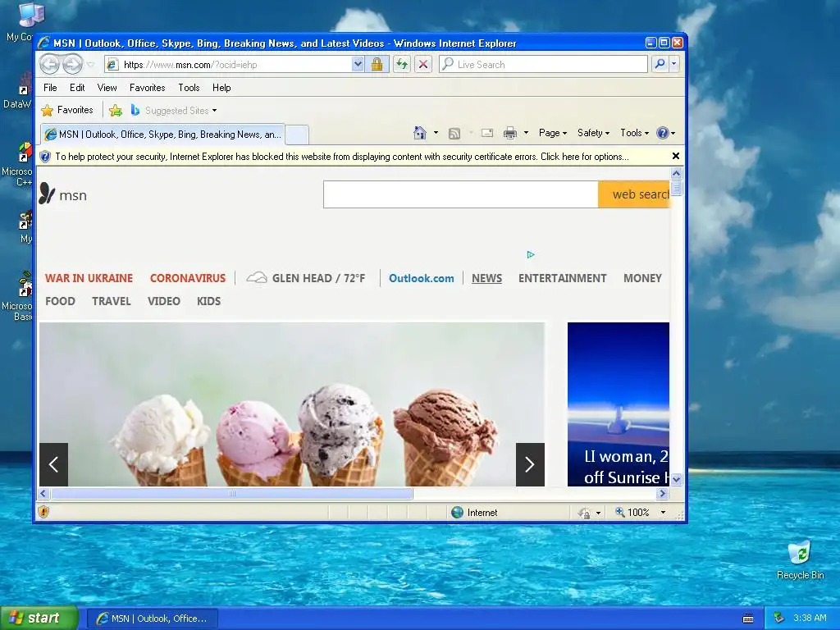Select the MSN browser tab
Screen dimensions: 840x630
pos(163,135)
